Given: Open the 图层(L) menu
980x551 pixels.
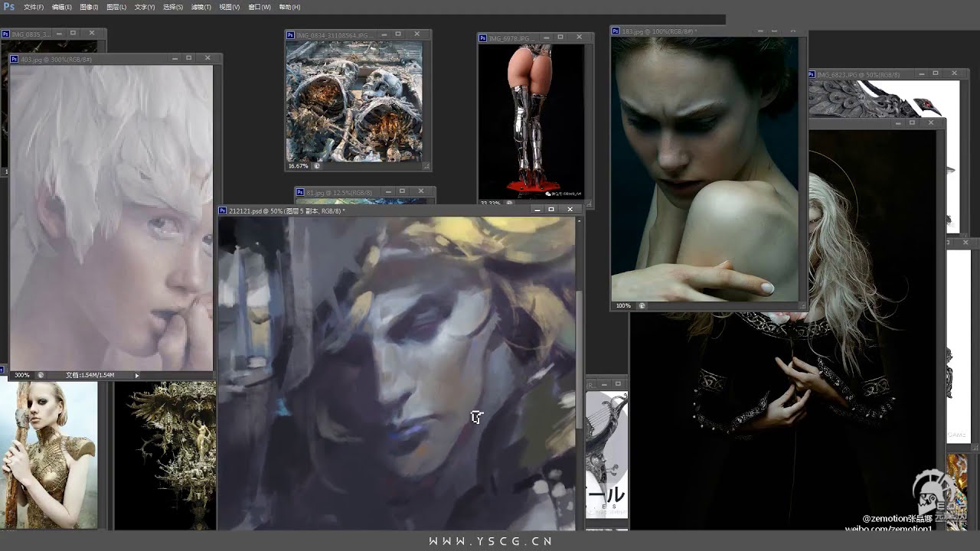Looking at the screenshot, I should [116, 7].
